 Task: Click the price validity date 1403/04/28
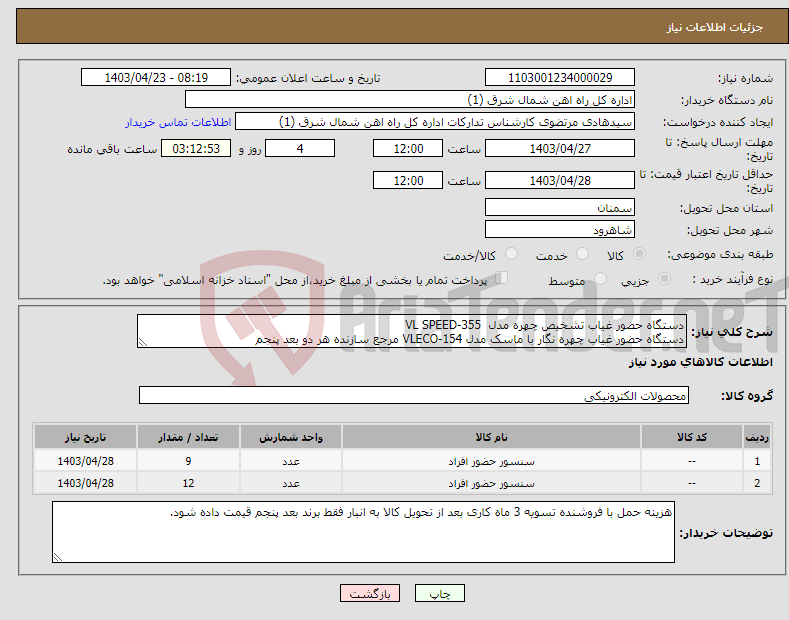click(560, 180)
